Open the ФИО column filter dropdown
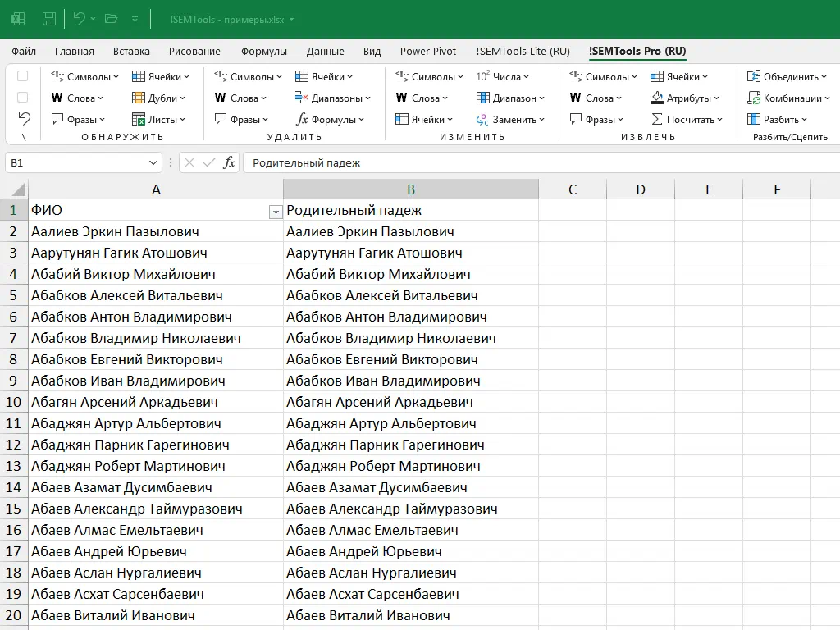840x630 pixels. coord(276,212)
